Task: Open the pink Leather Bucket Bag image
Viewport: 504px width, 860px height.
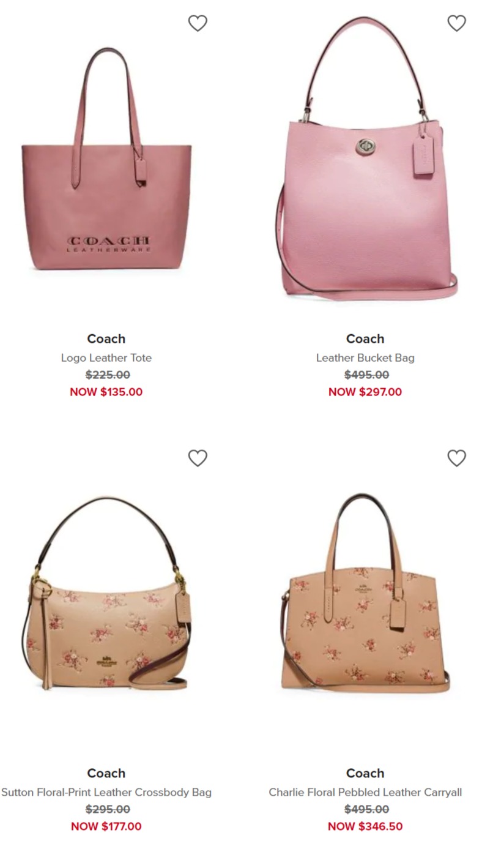Action: [366, 158]
